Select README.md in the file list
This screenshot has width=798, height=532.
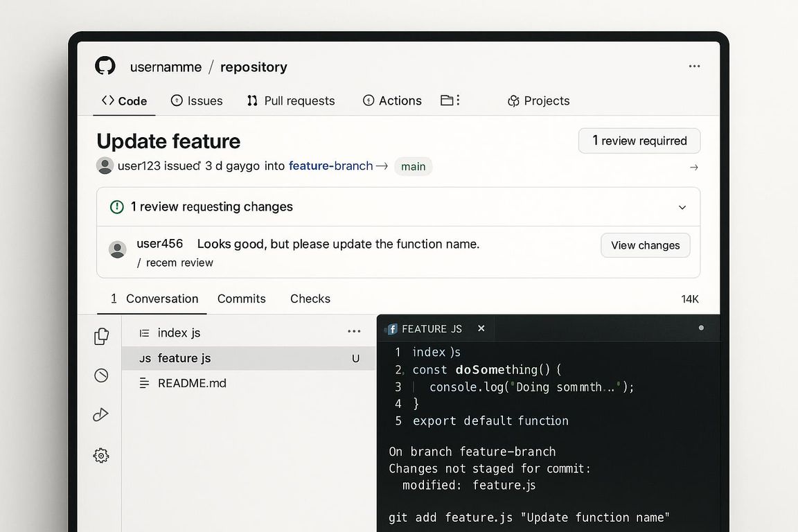pyautogui.click(x=192, y=383)
